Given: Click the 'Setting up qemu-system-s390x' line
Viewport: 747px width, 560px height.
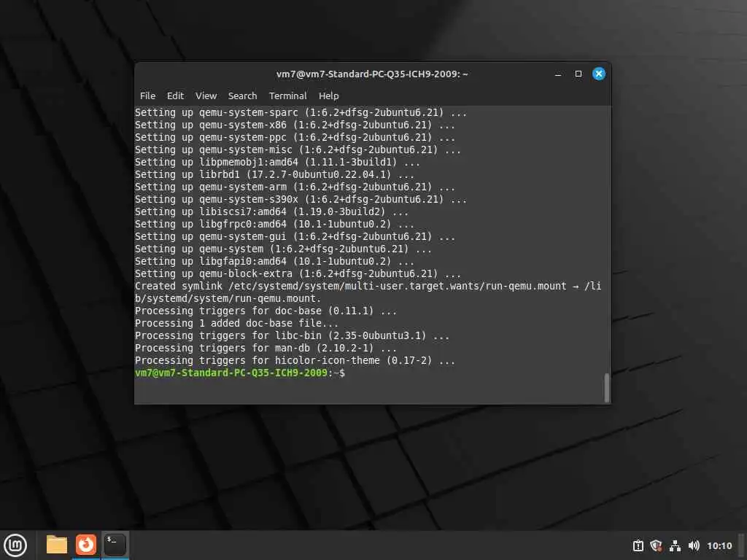Looking at the screenshot, I should 301,200.
